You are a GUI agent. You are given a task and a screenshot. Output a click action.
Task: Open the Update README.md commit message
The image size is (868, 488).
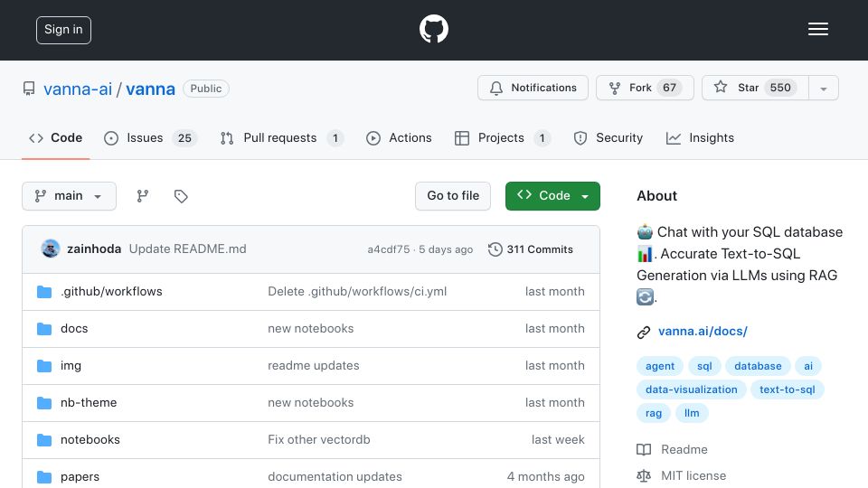188,249
